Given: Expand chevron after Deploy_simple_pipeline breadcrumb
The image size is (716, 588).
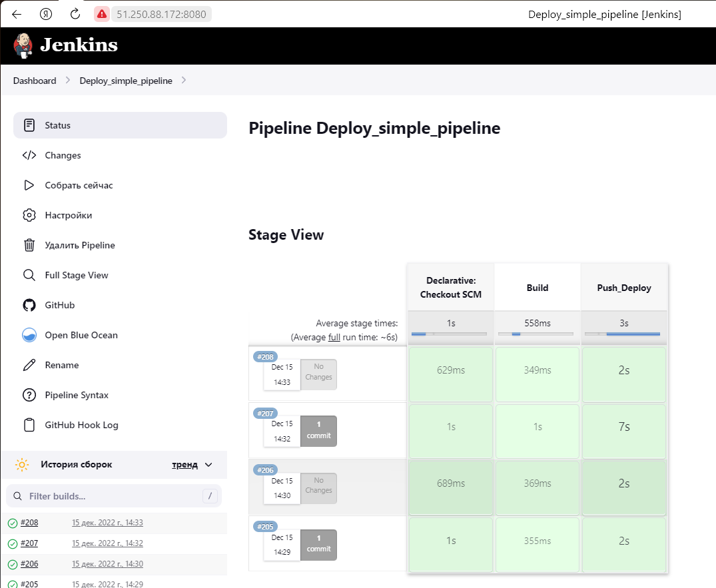Looking at the screenshot, I should click(184, 81).
